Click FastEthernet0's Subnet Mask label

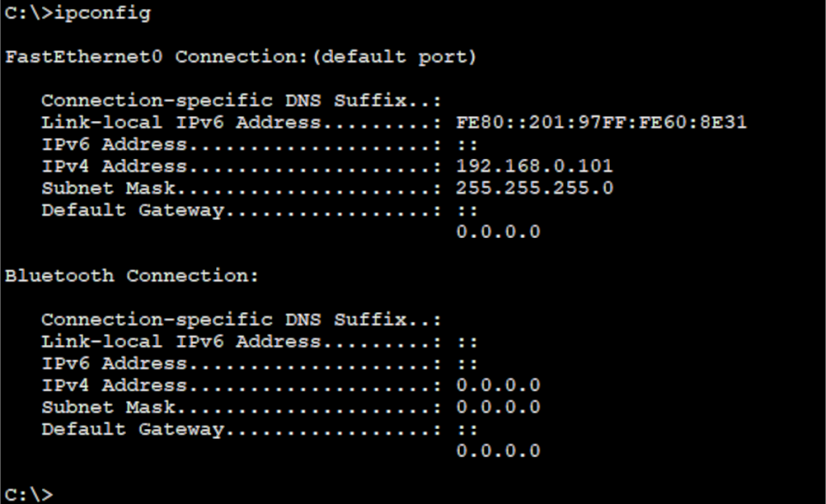(x=108, y=188)
